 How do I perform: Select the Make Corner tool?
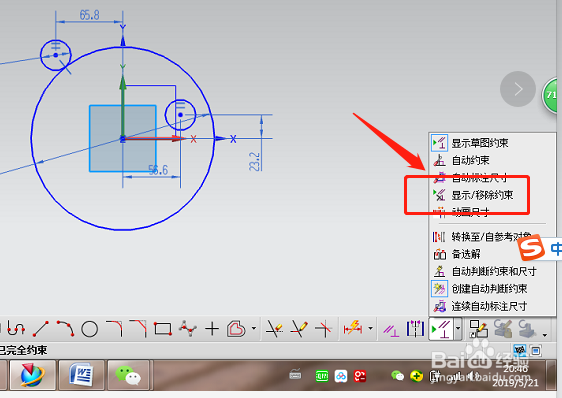click(324, 328)
